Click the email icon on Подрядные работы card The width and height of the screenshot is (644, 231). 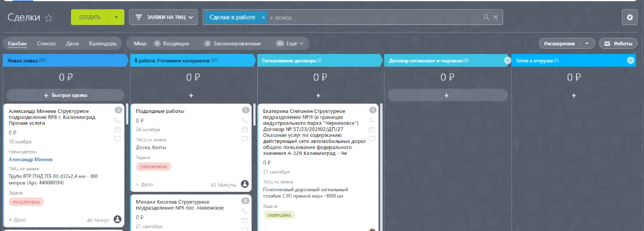point(245,129)
